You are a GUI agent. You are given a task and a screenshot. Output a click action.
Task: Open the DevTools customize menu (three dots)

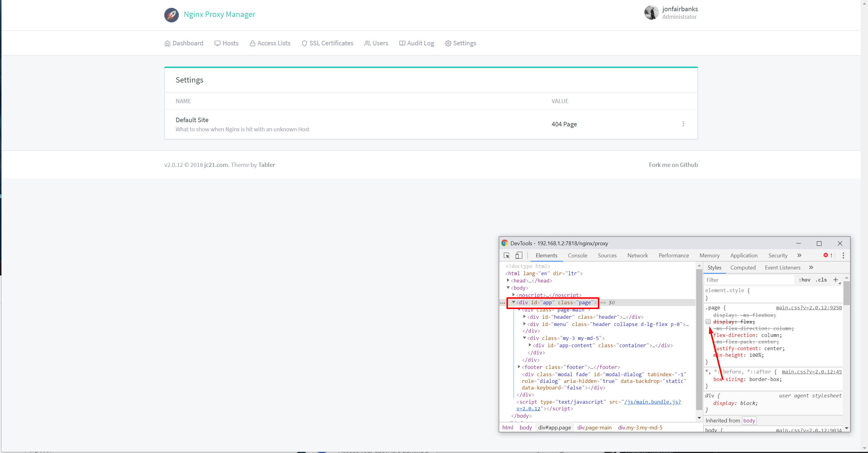844,255
